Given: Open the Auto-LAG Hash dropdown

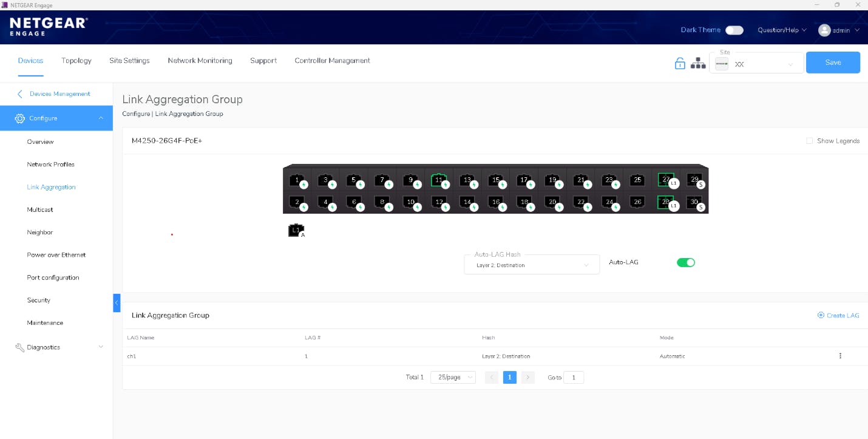Looking at the screenshot, I should 531,265.
